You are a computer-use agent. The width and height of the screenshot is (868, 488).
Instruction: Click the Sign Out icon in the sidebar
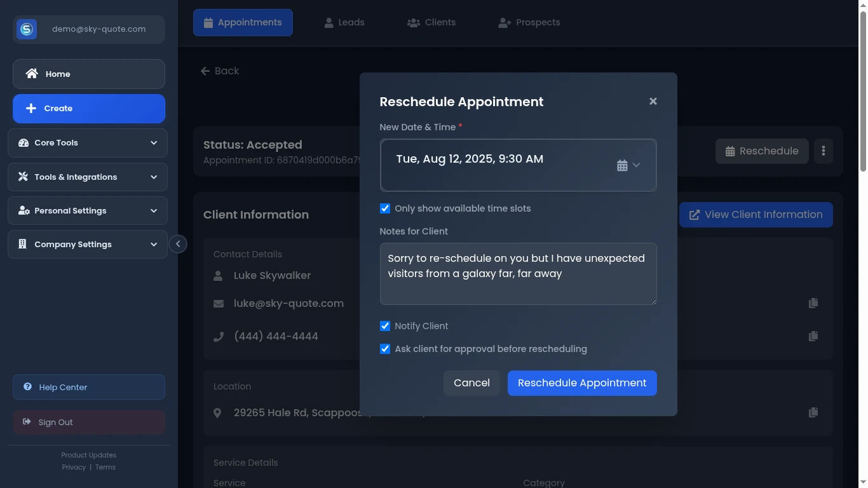[27, 422]
